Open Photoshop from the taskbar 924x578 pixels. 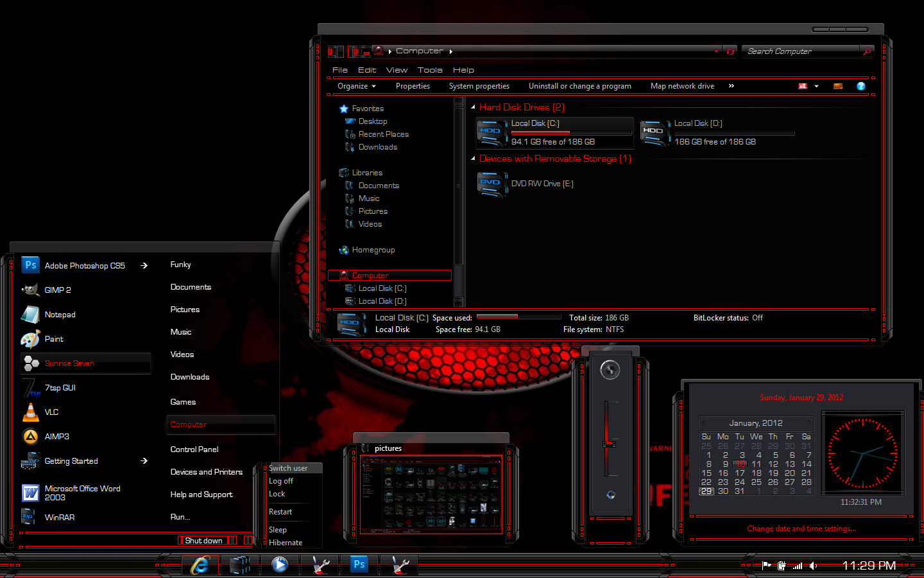click(x=359, y=565)
